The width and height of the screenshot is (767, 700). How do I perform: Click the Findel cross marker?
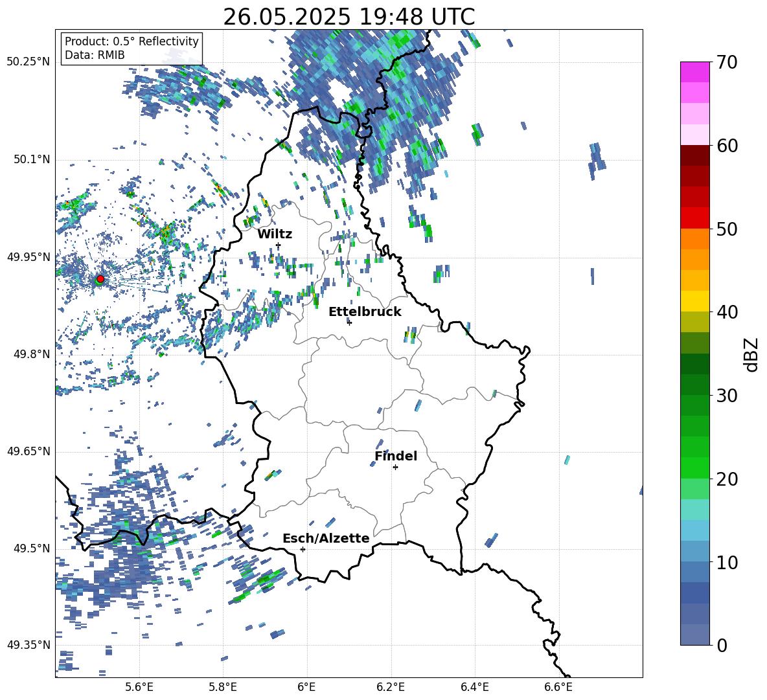click(395, 468)
